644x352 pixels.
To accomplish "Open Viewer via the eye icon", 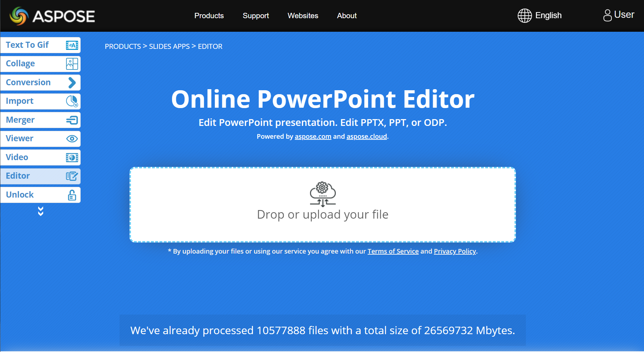I will (x=72, y=139).
